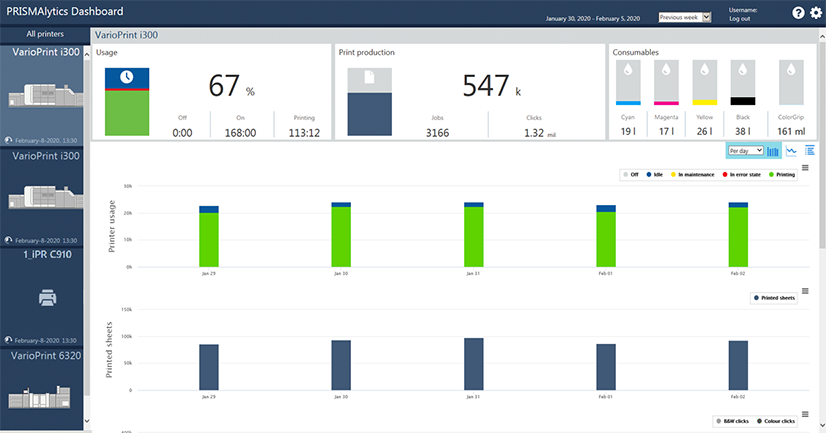
Task: Click main vertical scrollbar thumb
Action: point(822,145)
